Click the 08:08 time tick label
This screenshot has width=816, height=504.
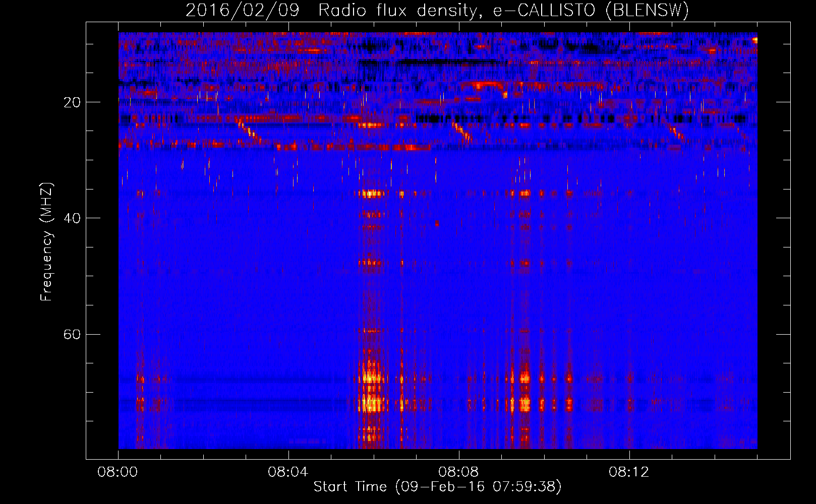point(458,472)
